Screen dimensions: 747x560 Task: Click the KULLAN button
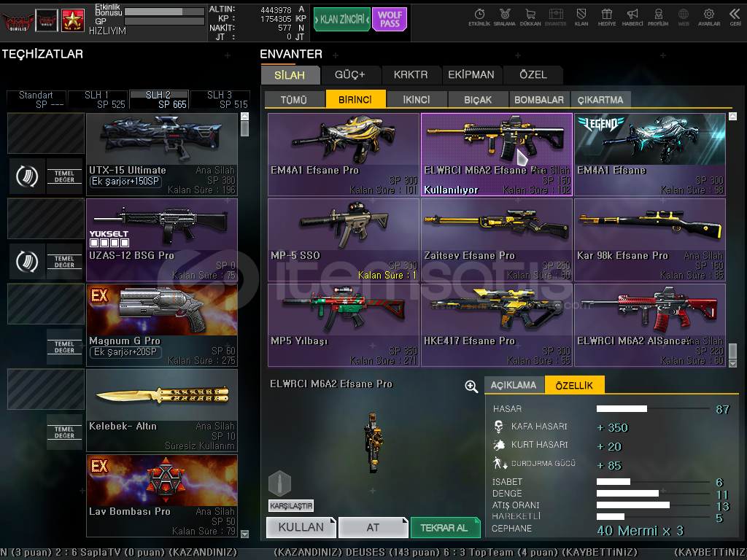pyautogui.click(x=301, y=527)
